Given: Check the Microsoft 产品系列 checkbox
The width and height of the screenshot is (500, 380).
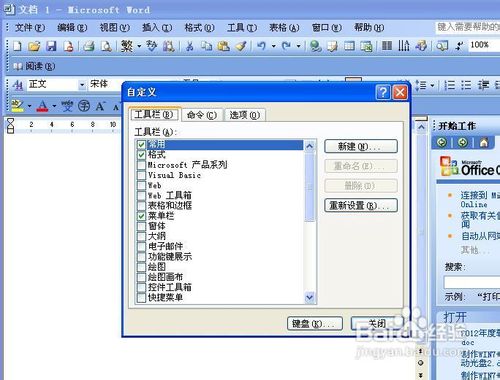Looking at the screenshot, I should click(x=141, y=165).
